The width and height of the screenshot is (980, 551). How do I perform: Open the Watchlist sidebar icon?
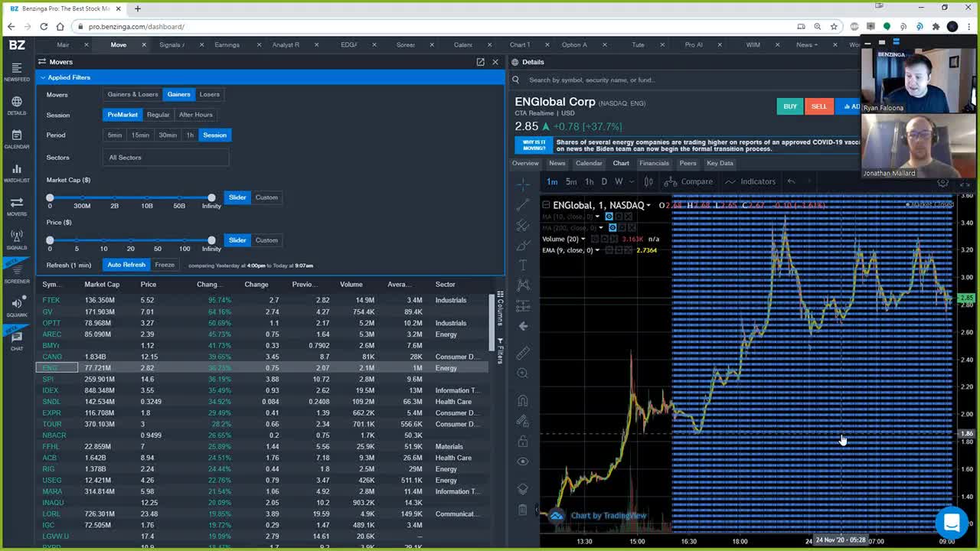click(x=17, y=172)
